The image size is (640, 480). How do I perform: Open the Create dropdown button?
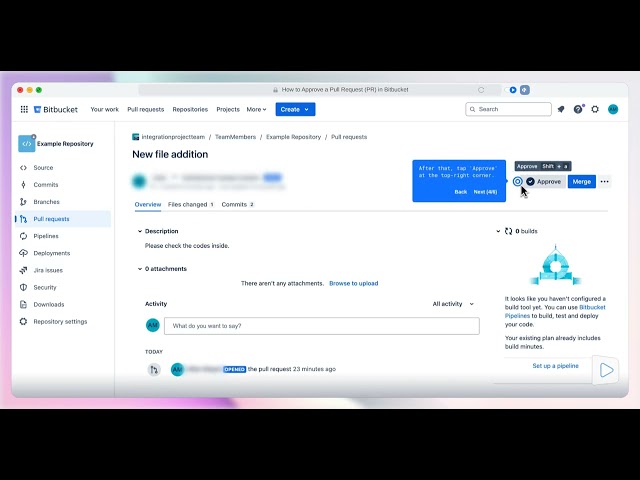click(x=295, y=109)
